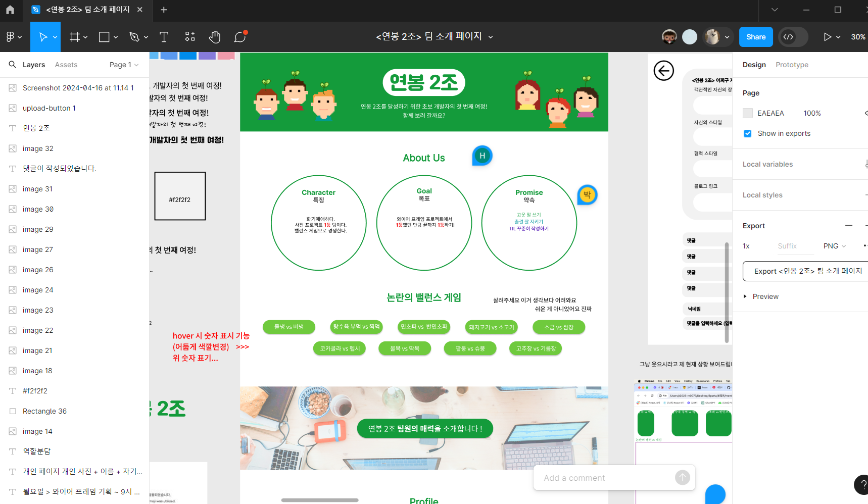
Task: Search layers with magnifier icon
Action: [x=12, y=64]
